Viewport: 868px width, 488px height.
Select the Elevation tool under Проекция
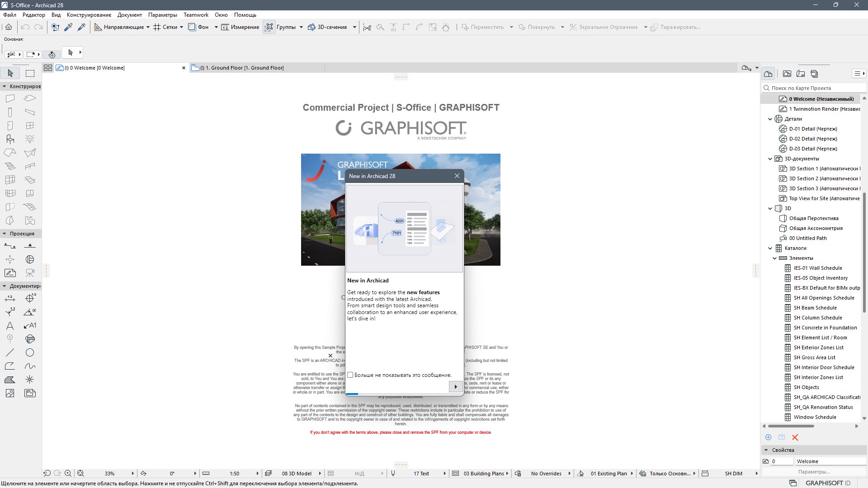(30, 246)
